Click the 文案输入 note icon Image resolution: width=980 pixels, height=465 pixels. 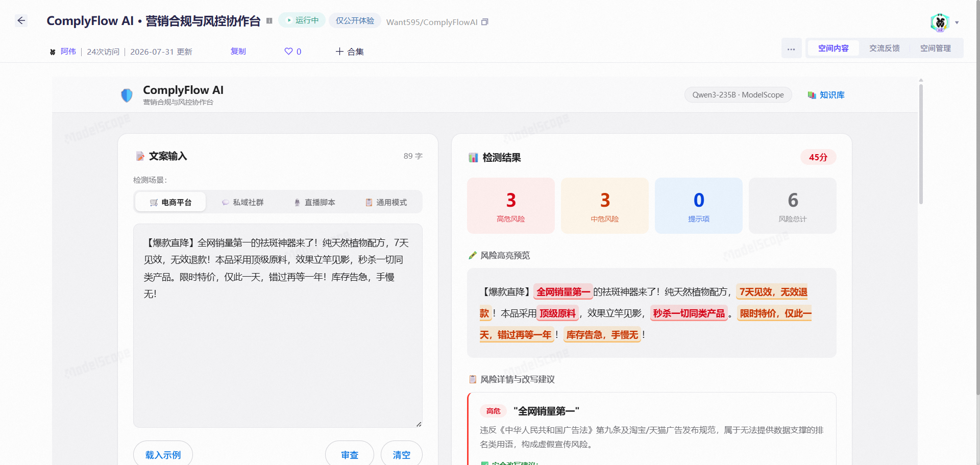140,156
